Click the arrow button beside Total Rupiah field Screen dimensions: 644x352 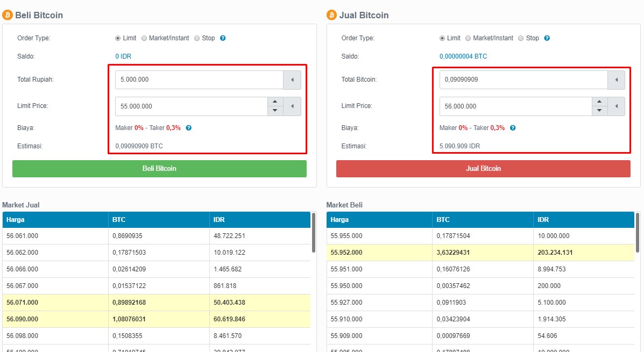[292, 80]
